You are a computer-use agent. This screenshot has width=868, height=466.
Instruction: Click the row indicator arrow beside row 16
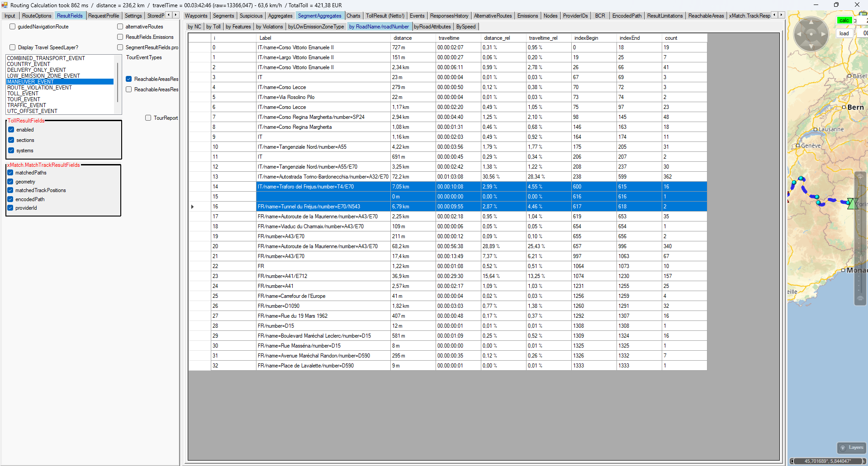[x=193, y=207]
